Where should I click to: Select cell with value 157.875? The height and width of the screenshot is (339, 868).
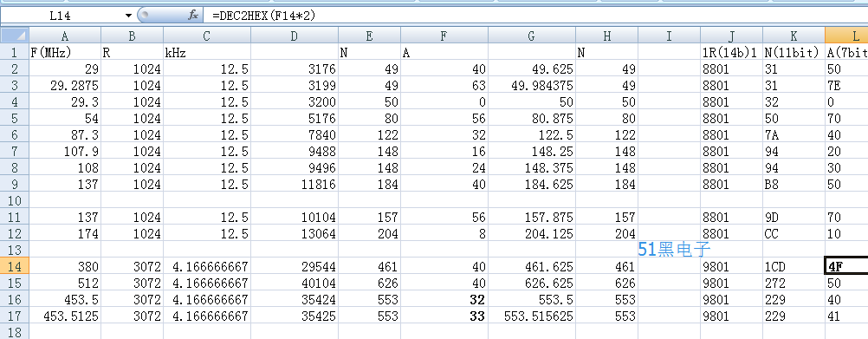click(531, 217)
